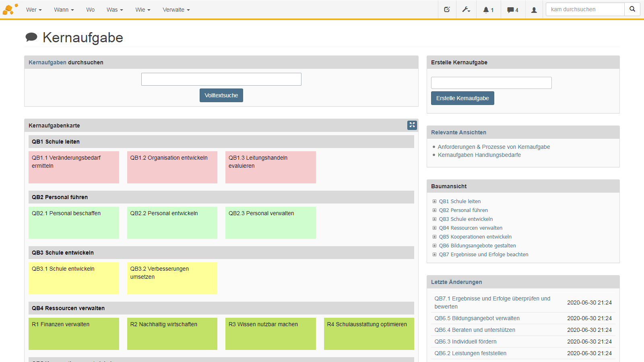The image size is (644, 362).
Task: Open card R3 Wissen nutzbar machen
Action: [270, 334]
